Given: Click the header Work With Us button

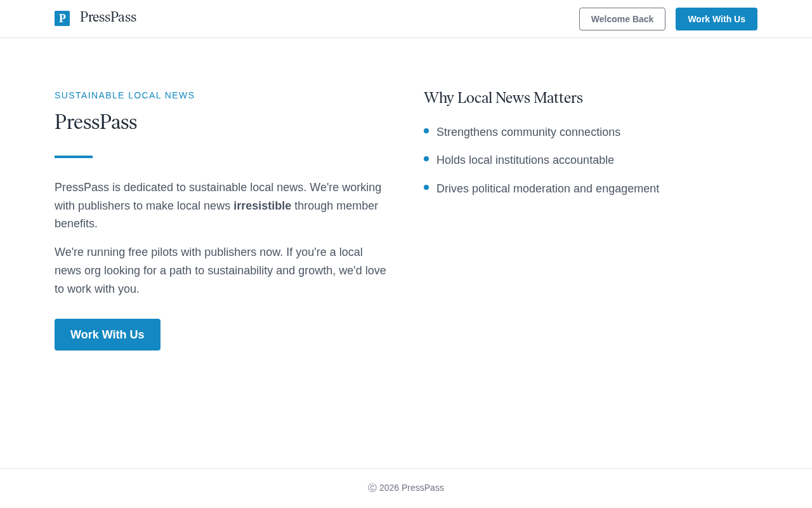Looking at the screenshot, I should click(x=716, y=19).
